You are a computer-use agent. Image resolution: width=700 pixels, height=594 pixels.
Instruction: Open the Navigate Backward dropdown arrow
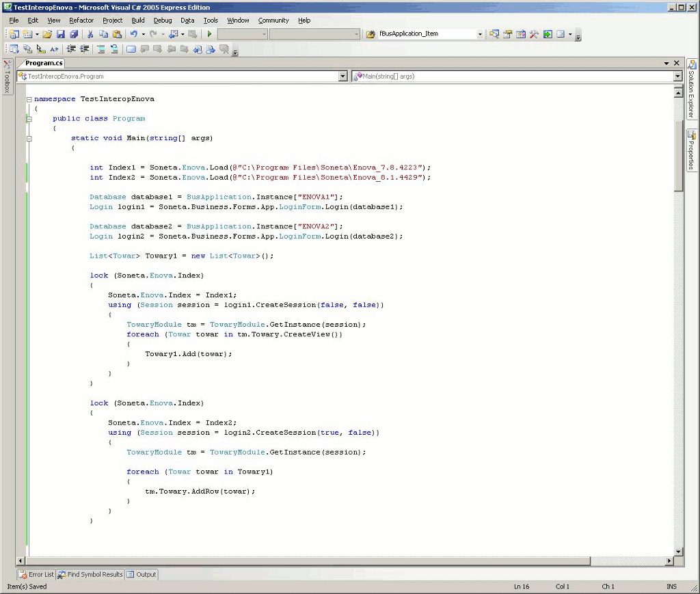pyautogui.click(x=183, y=34)
